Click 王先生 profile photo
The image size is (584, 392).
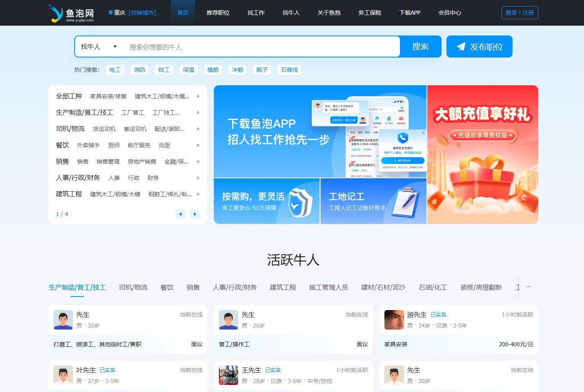point(229,375)
